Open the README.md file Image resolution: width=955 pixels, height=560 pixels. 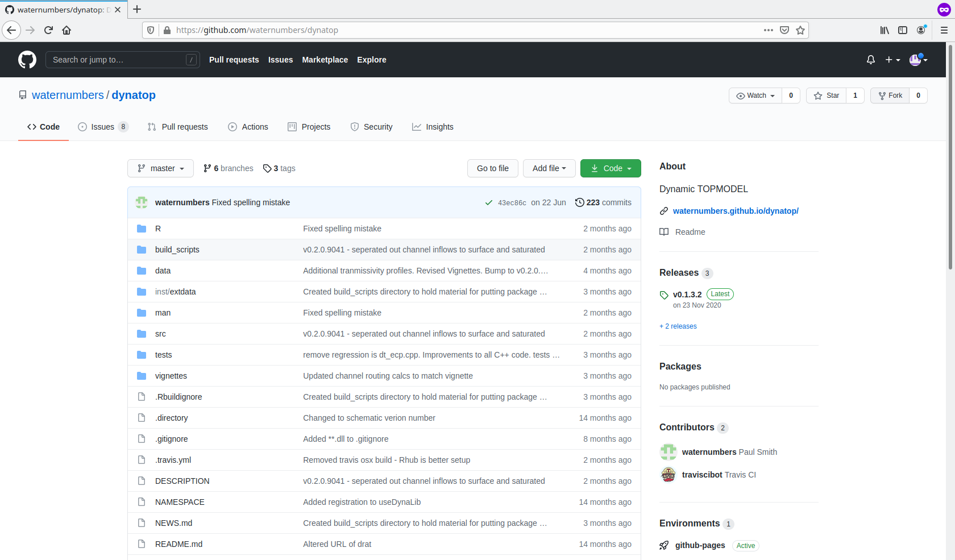point(178,544)
